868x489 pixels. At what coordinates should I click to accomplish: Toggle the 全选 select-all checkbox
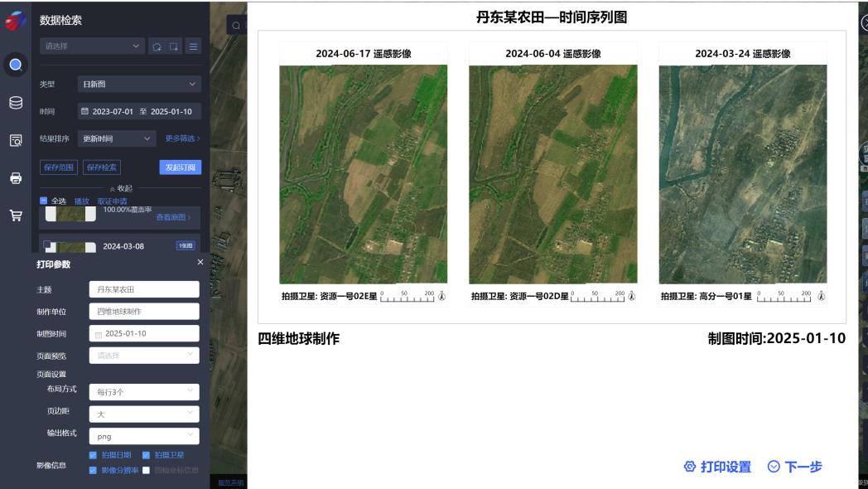point(45,201)
